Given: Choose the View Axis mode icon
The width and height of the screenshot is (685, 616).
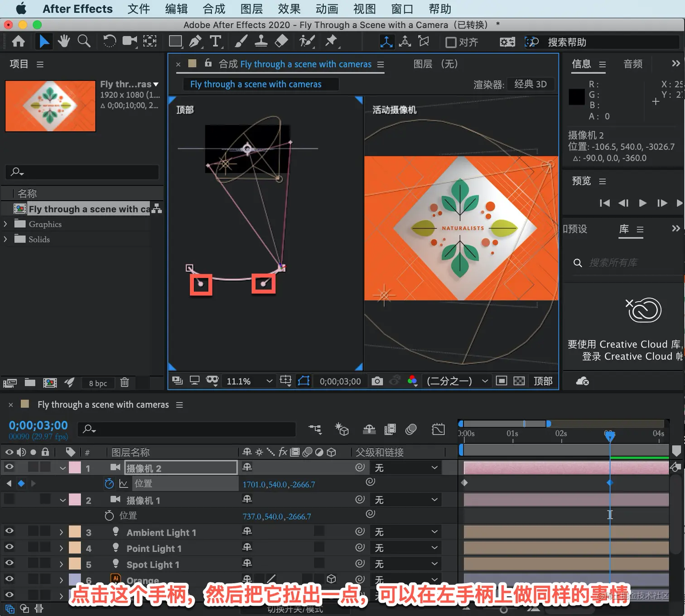Looking at the screenshot, I should coord(424,42).
